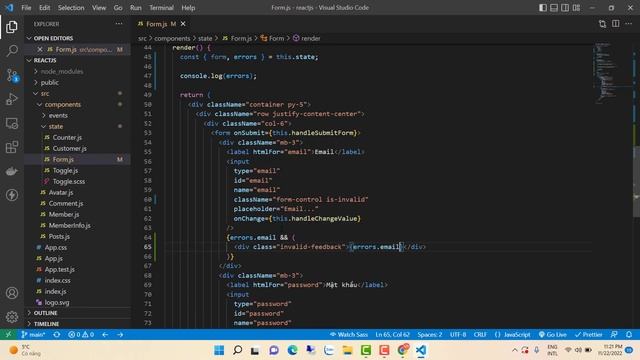
Task: Open the Selection menu
Action: point(71,8)
